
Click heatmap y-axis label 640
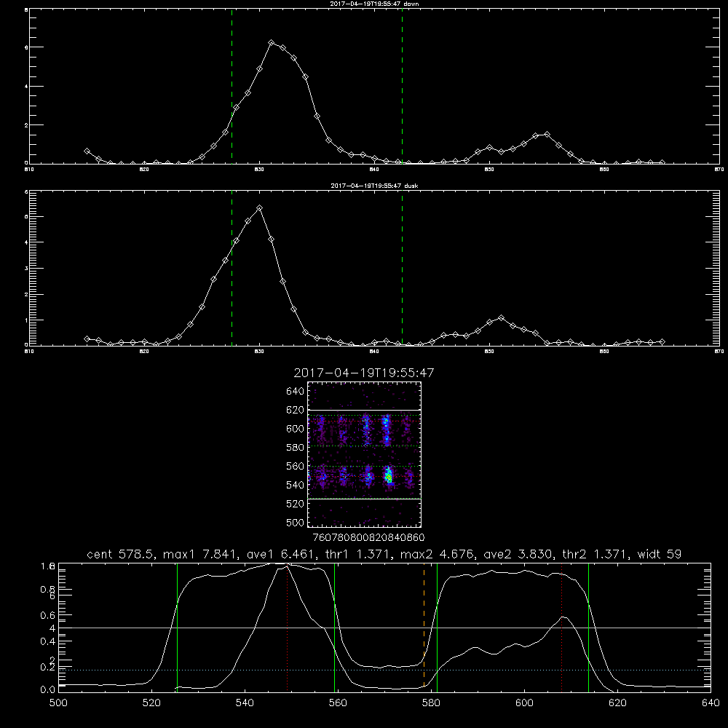tap(296, 392)
